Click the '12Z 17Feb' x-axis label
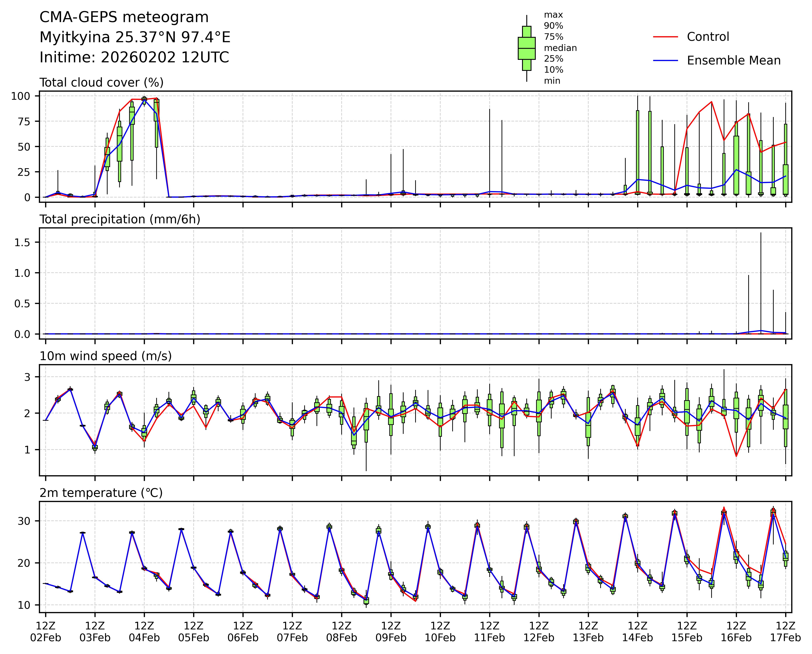 pos(785,632)
